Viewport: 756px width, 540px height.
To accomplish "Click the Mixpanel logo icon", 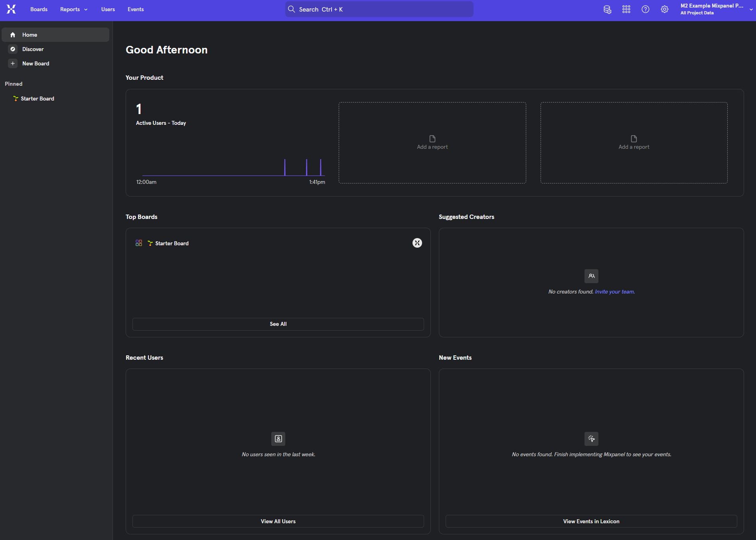I will point(11,9).
